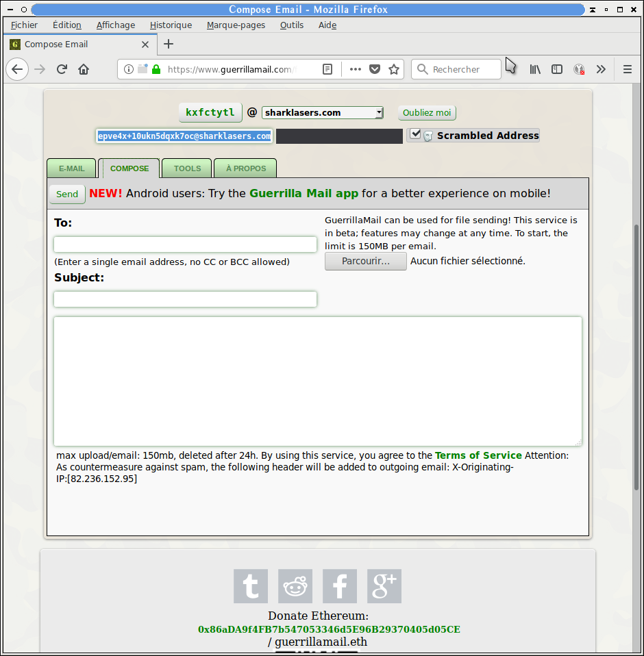Select the COMPOSE tab

click(129, 168)
